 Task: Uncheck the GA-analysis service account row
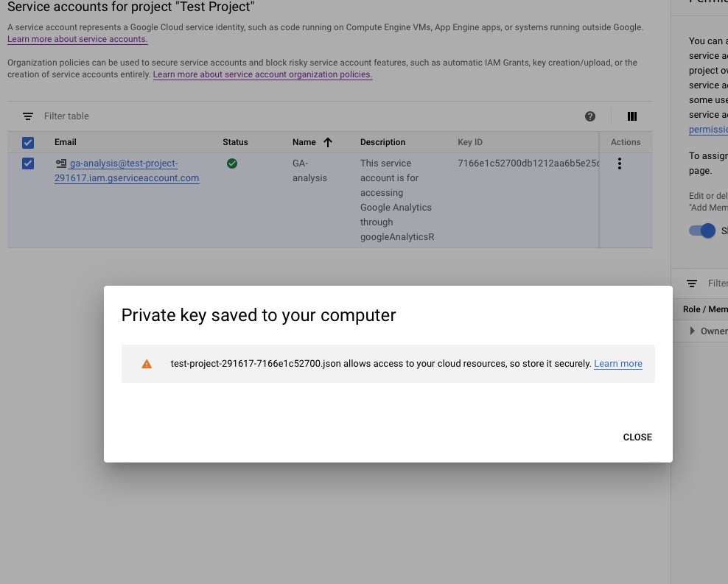point(28,163)
